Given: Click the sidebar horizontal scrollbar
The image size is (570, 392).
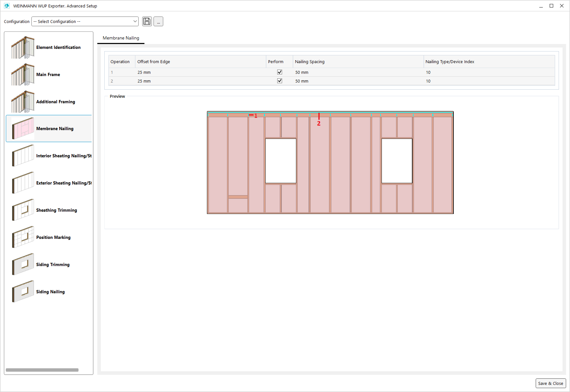Looking at the screenshot, I should pyautogui.click(x=42, y=370).
